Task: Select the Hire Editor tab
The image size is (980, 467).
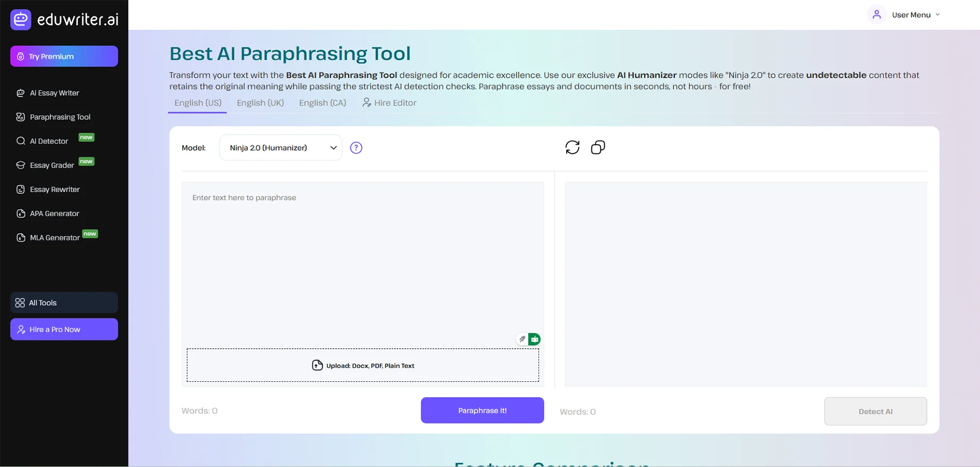Action: (389, 103)
